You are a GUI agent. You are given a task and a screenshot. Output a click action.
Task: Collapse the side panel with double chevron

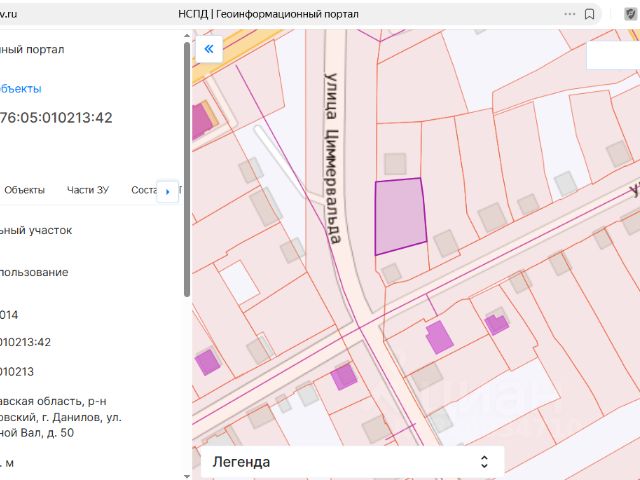click(x=208, y=49)
